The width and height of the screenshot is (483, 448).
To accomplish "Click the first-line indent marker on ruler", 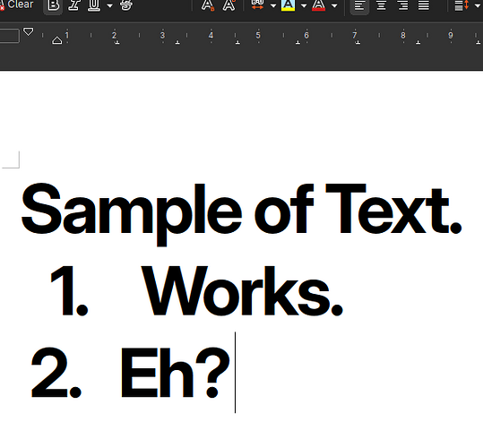I will [x=29, y=31].
